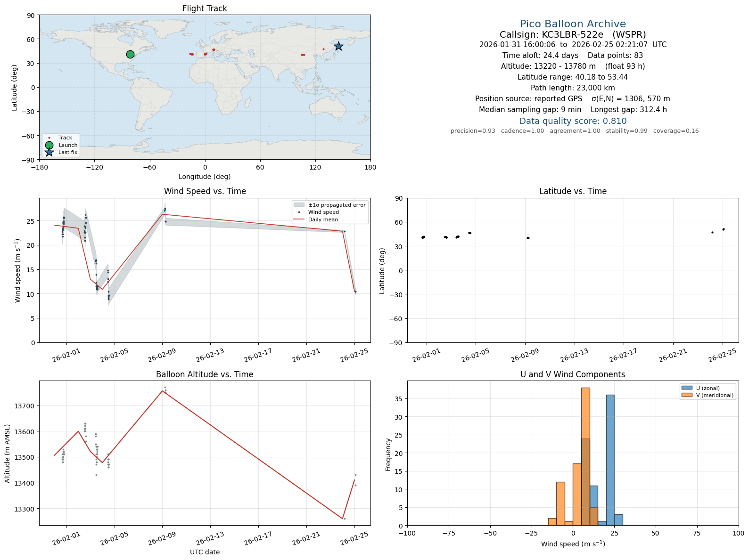The image size is (749, 560).
Task: Pick the V (meridional) orange legend swatch
Action: 686,395
